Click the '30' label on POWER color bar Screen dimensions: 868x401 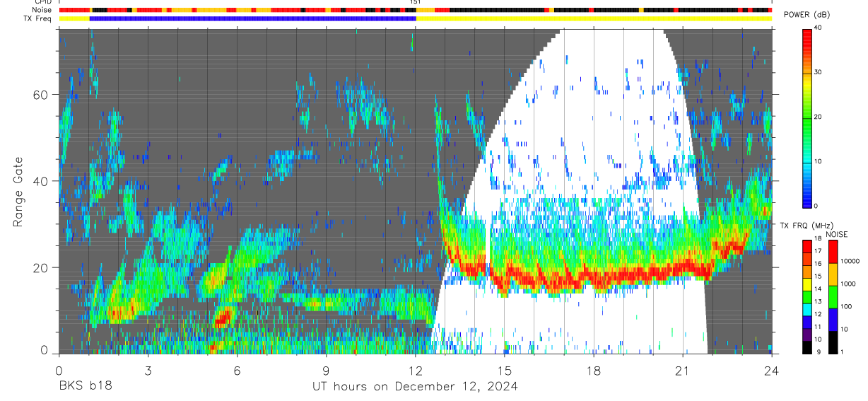pyautogui.click(x=818, y=72)
